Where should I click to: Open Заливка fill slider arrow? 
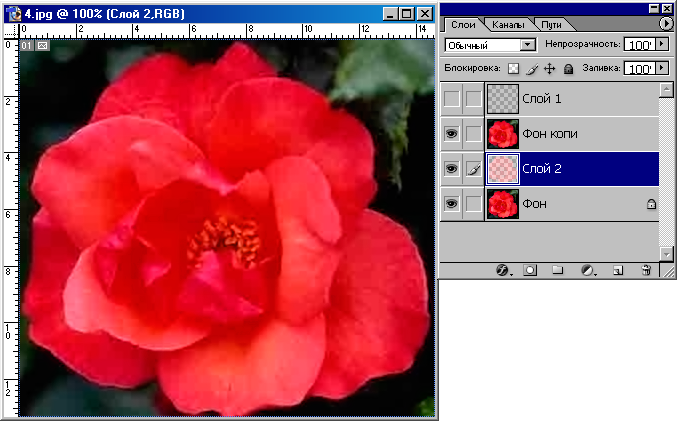(661, 68)
